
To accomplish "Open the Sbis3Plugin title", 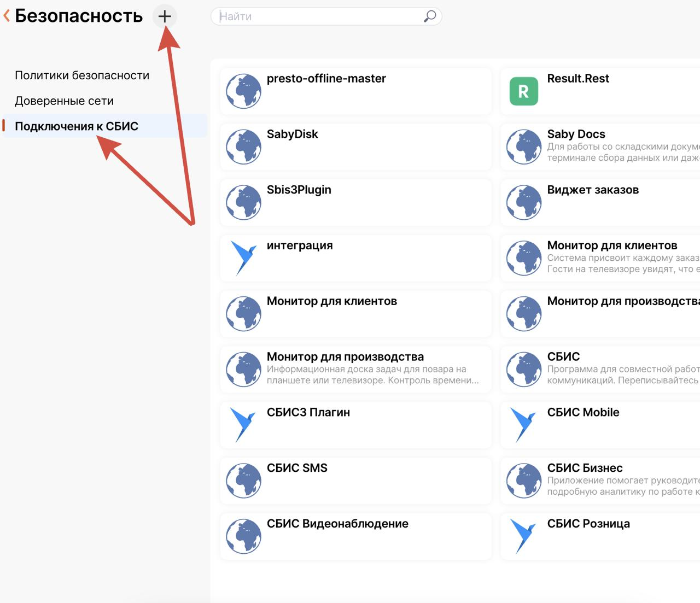I will 299,190.
